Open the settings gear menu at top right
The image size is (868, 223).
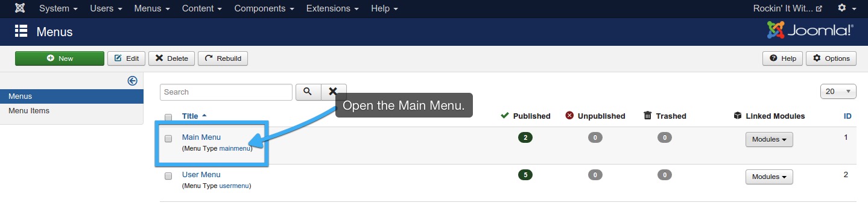tap(846, 8)
